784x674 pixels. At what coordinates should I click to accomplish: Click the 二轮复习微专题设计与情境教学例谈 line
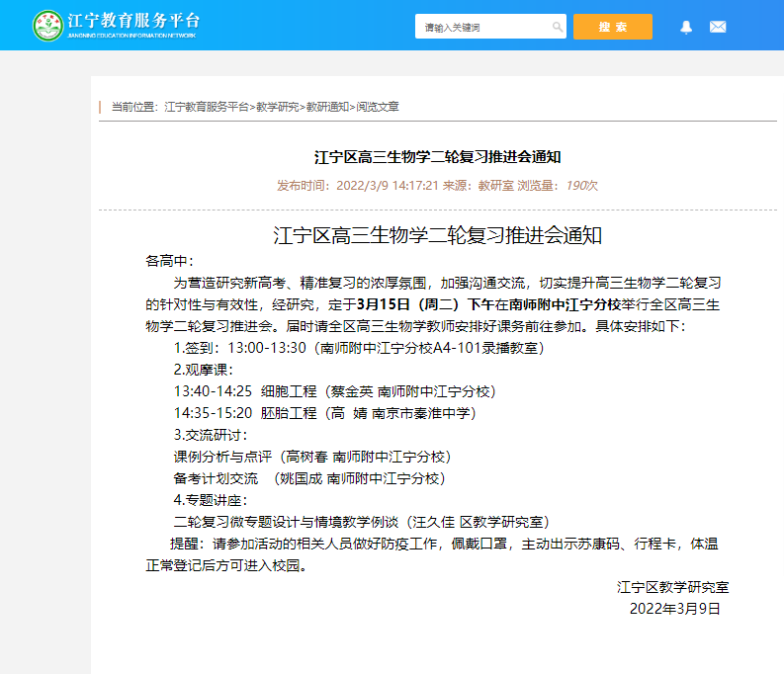[x=361, y=522]
